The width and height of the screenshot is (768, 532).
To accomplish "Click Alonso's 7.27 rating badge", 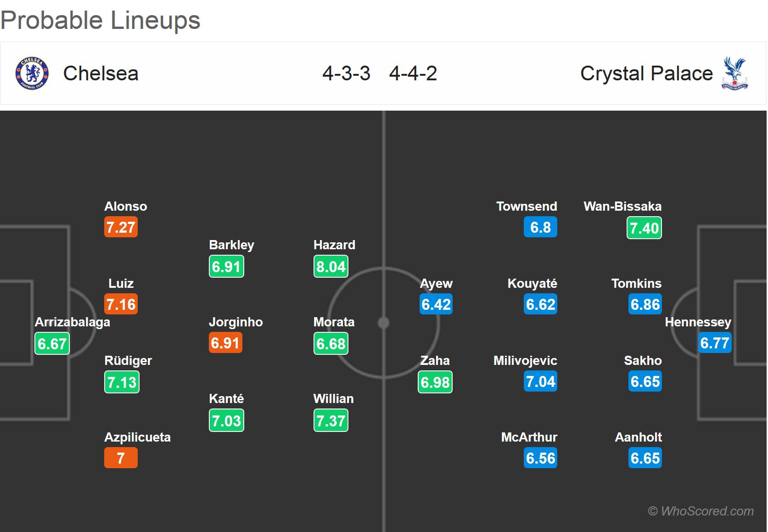I will [x=121, y=227].
